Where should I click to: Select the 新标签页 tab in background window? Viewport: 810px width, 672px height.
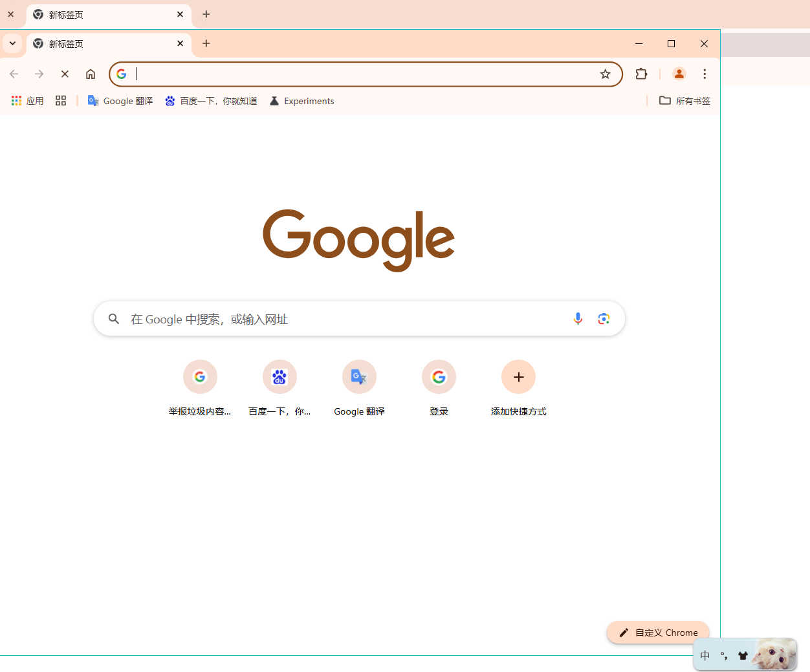109,14
